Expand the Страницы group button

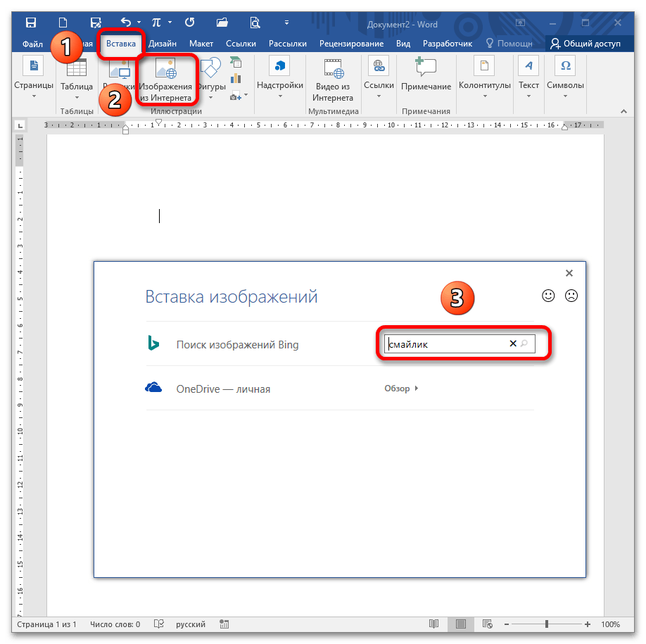(x=34, y=78)
